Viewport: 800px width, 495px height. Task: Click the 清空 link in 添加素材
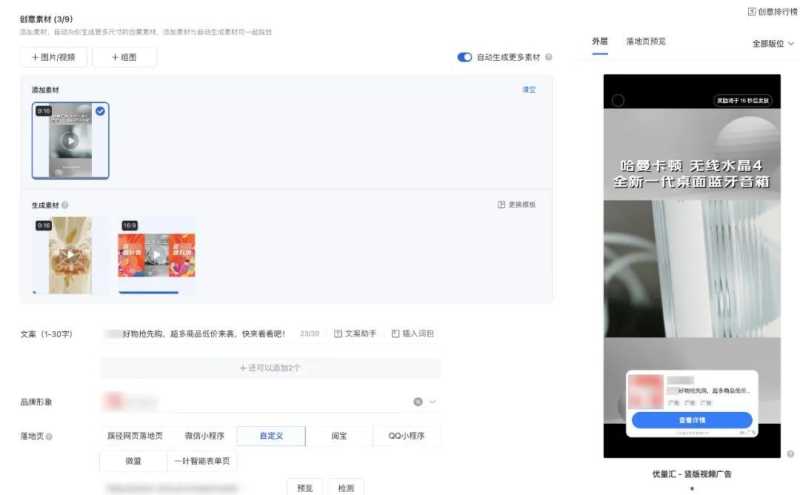coord(529,89)
